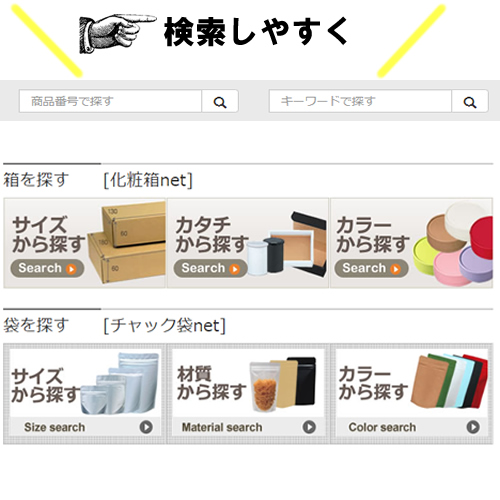Screen dimensions: 500x500
Task: Choose the colorful round boxes image
Action: click(453, 243)
